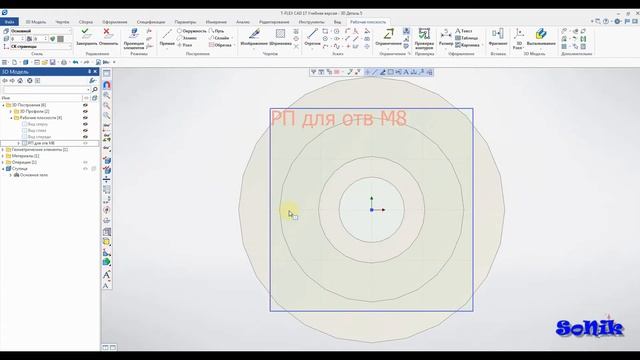Insert a Картинка picture
This screenshot has width=640, height=360.
pyautogui.click(x=467, y=45)
